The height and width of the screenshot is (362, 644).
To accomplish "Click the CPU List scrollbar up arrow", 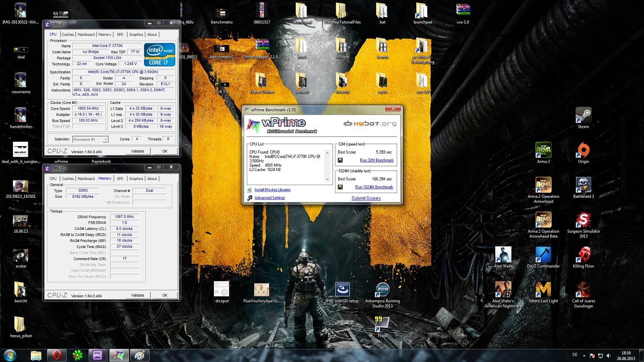I will tap(328, 152).
